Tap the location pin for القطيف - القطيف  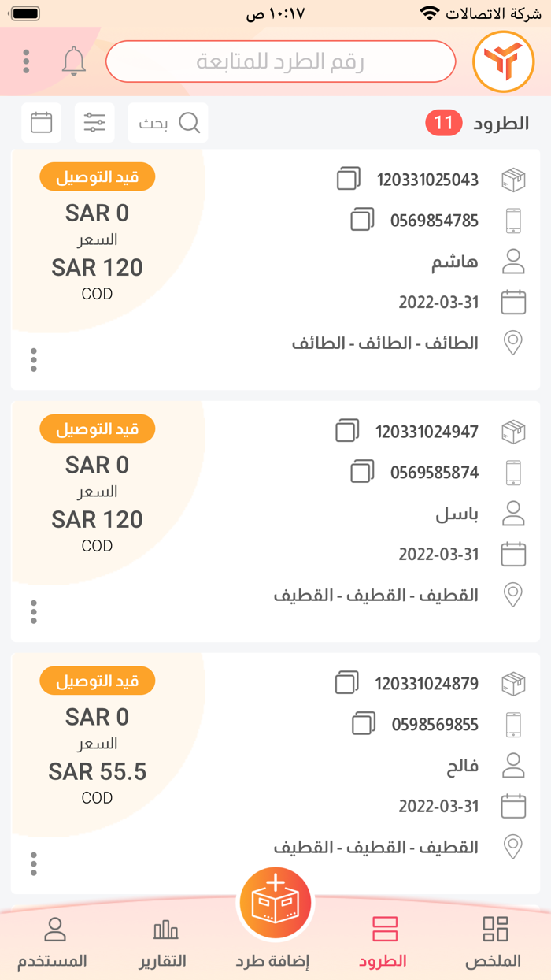pos(513,595)
